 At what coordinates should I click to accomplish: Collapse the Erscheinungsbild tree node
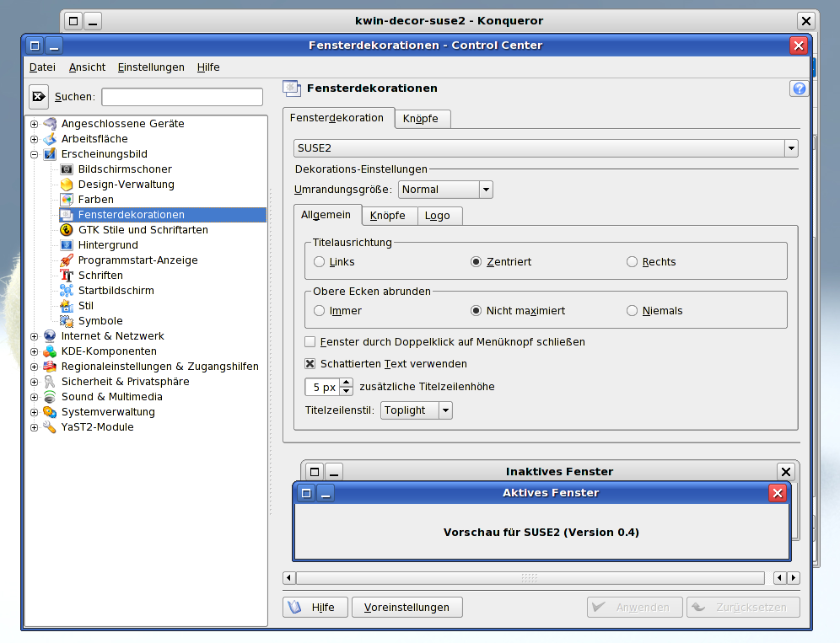[x=34, y=154]
